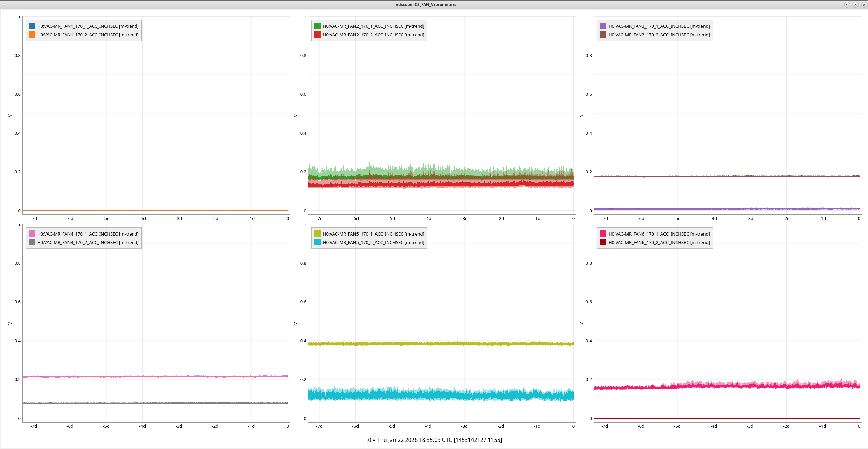Click the V axis label of the FAN2 plot
The width and height of the screenshot is (868, 449).
(x=295, y=116)
